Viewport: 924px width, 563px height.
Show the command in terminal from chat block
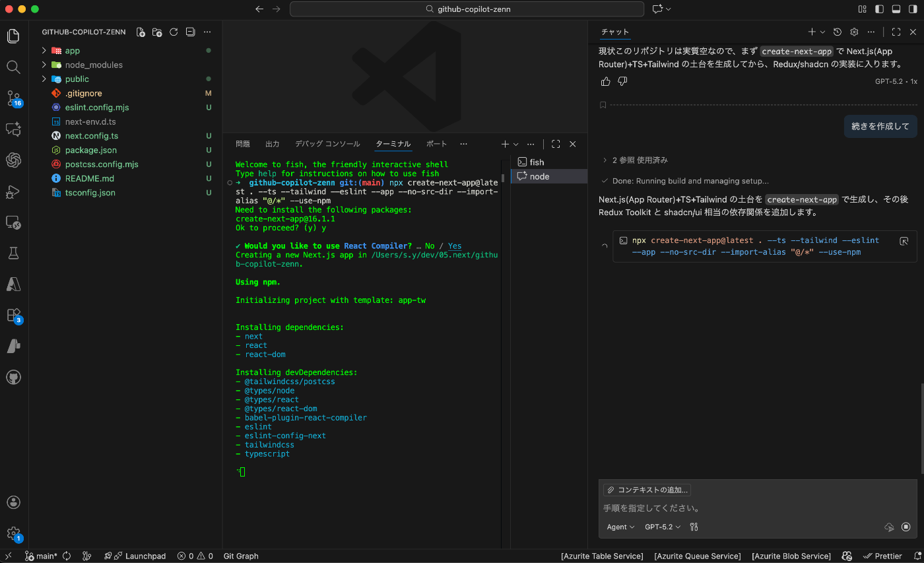click(x=904, y=242)
